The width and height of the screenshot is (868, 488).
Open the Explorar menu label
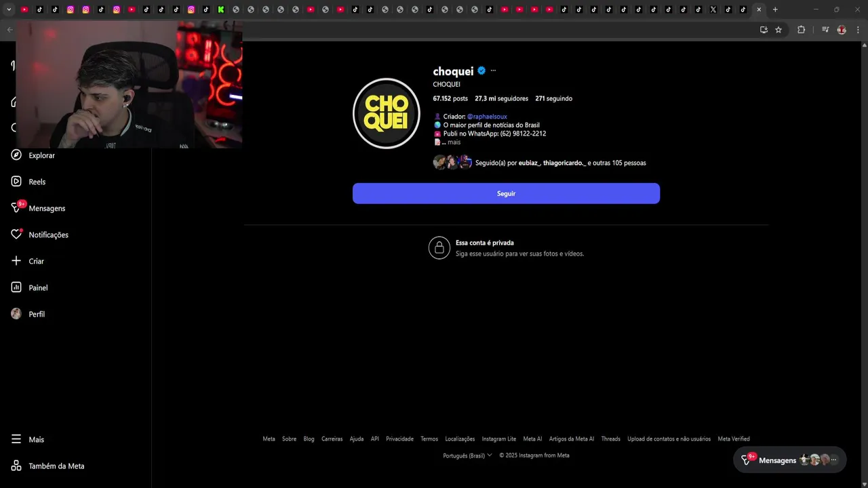pos(42,155)
